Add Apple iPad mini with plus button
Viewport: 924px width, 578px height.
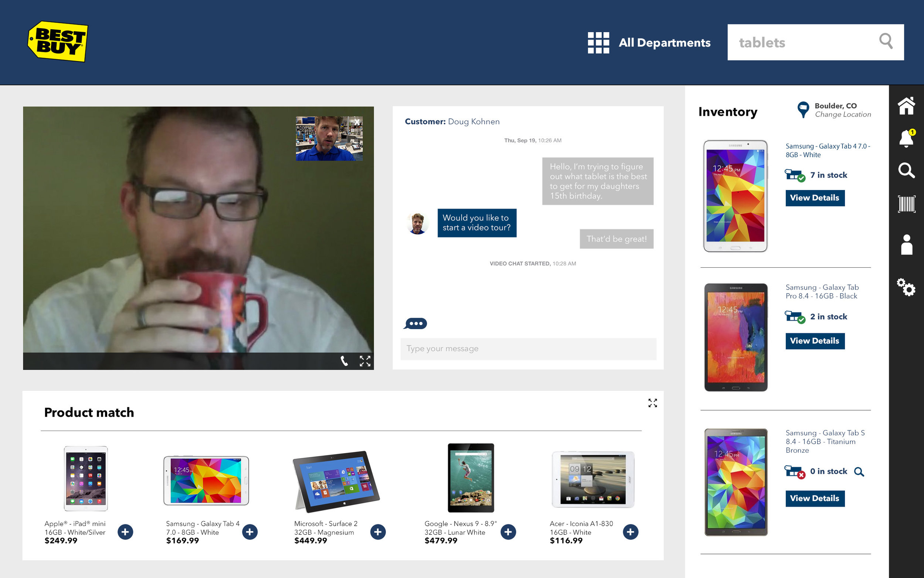[125, 532]
